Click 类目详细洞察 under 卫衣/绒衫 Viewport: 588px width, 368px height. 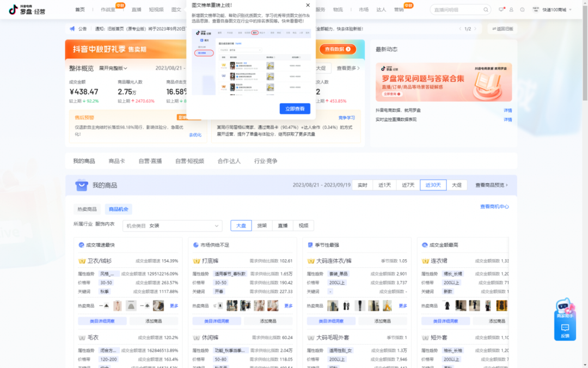pos(102,321)
